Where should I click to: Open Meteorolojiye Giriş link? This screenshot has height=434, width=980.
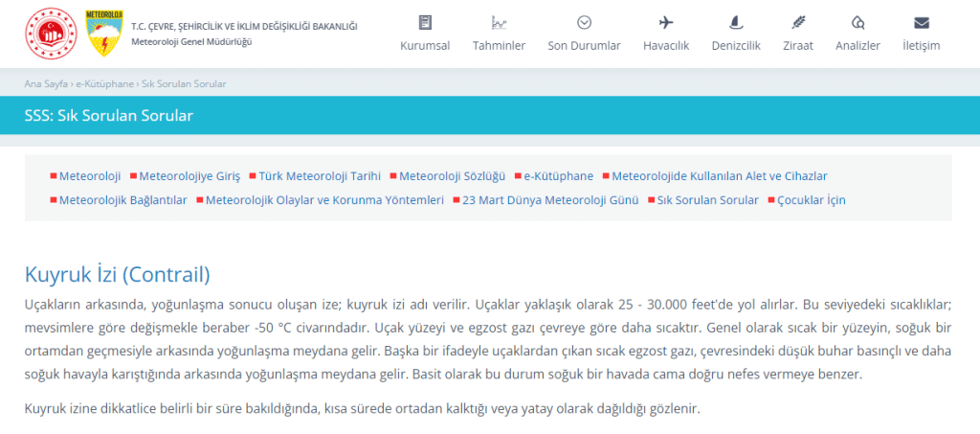click(x=189, y=176)
